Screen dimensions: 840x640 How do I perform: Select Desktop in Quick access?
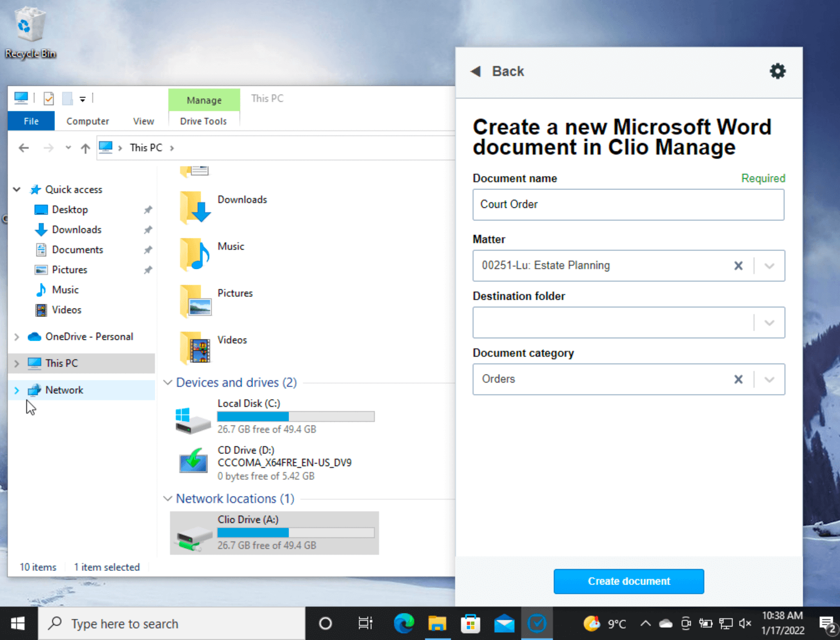tap(70, 209)
